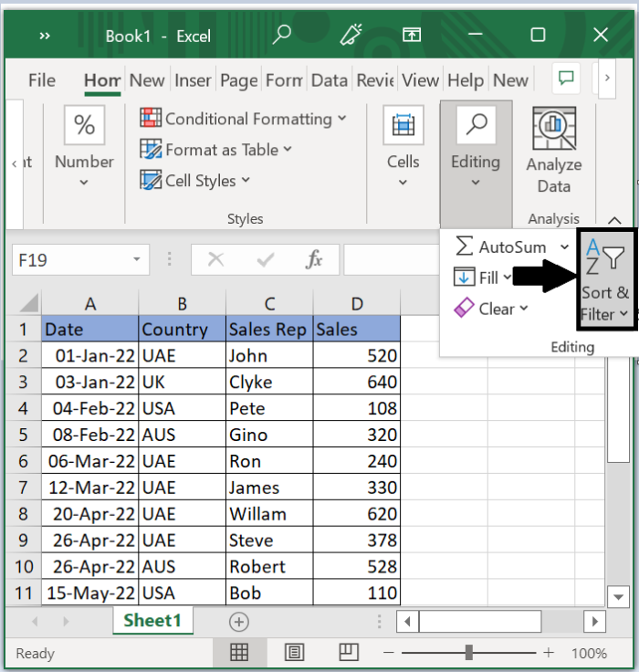Viewport: 639px width, 672px height.
Task: Open the Clear dropdown arrow
Action: 524,308
